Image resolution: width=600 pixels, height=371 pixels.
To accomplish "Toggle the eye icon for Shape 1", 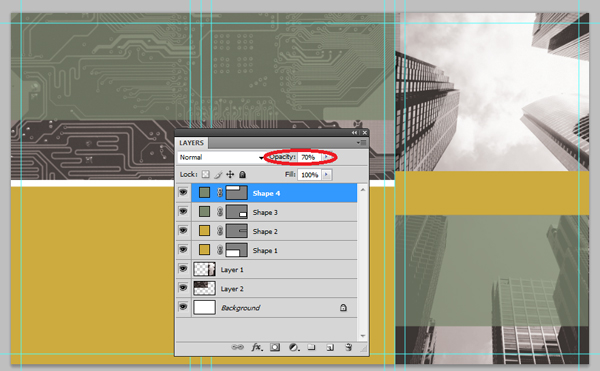I will click(183, 250).
